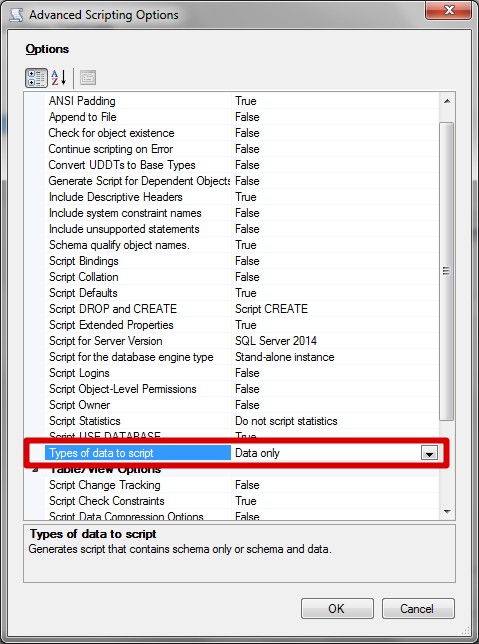Click the Property Pages toolbar icon
Screen dimensions: 479x644
click(88, 78)
